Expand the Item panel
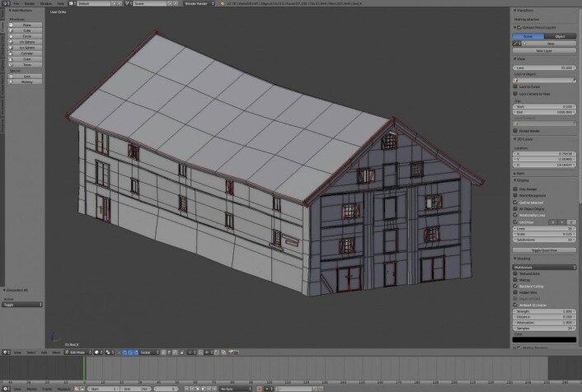 [x=515, y=173]
